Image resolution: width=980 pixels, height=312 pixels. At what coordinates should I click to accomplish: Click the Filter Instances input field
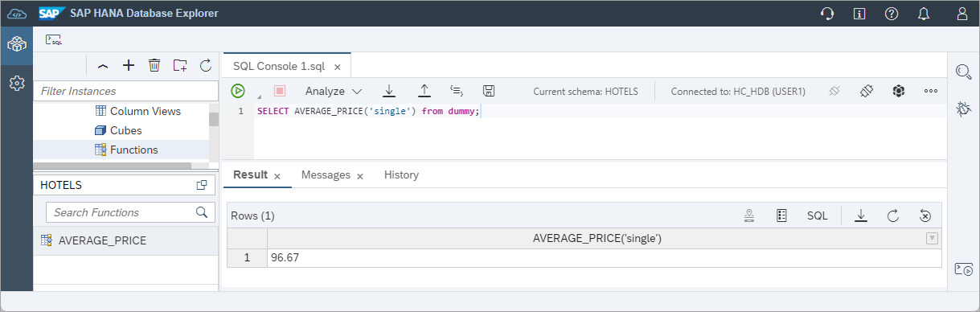click(x=126, y=91)
